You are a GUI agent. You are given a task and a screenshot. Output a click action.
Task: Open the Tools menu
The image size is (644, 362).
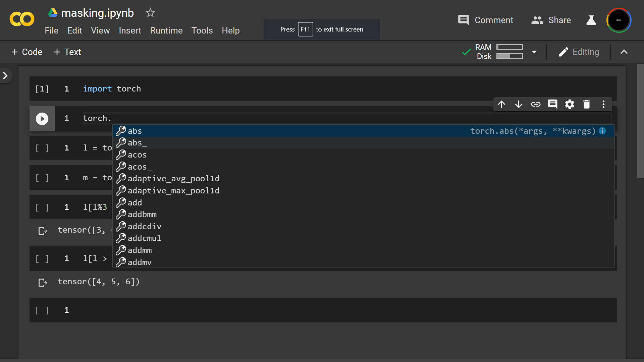point(202,31)
